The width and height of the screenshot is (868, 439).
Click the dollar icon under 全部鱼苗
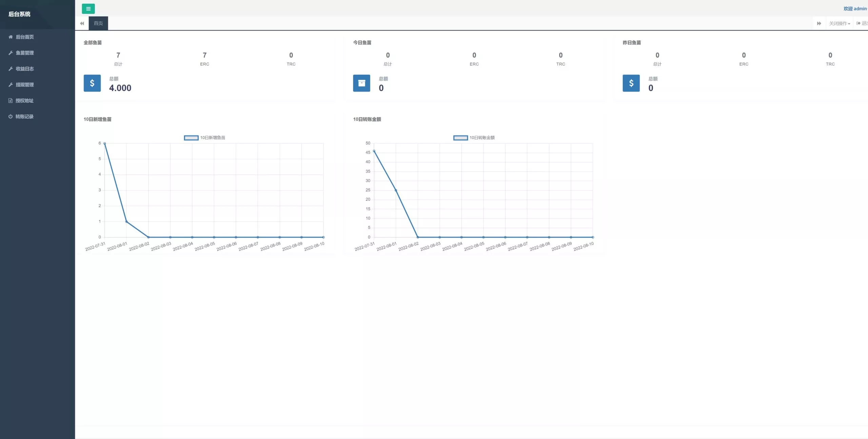pos(92,83)
